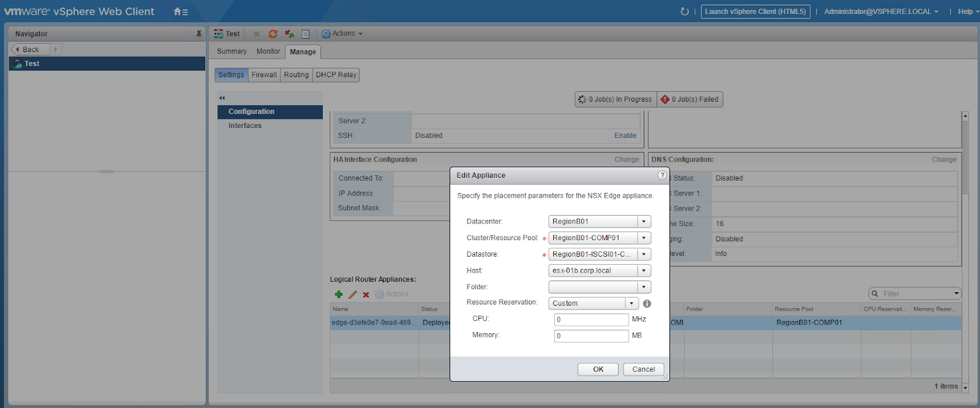This screenshot has width=980, height=408.
Task: Click the red delete appliance icon
Action: [366, 295]
